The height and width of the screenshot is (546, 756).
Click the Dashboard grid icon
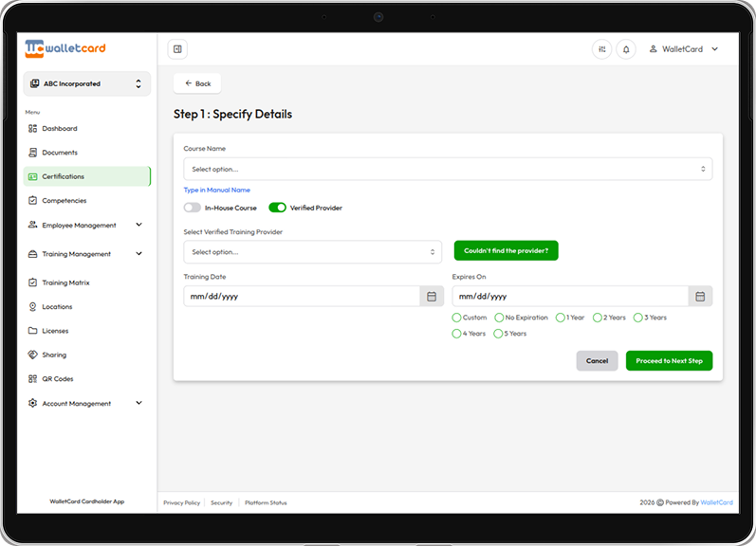[x=32, y=129]
